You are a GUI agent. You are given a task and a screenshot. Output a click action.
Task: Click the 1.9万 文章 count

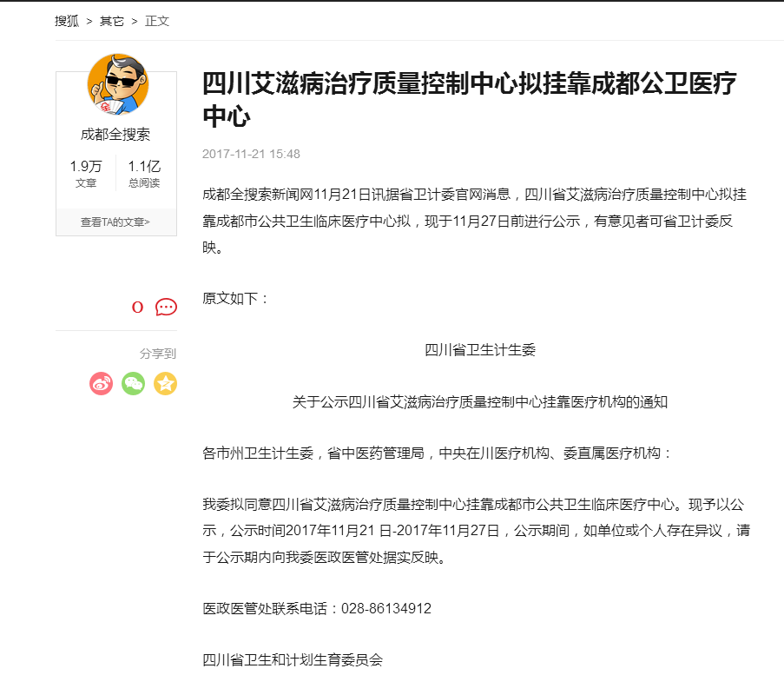click(x=86, y=173)
